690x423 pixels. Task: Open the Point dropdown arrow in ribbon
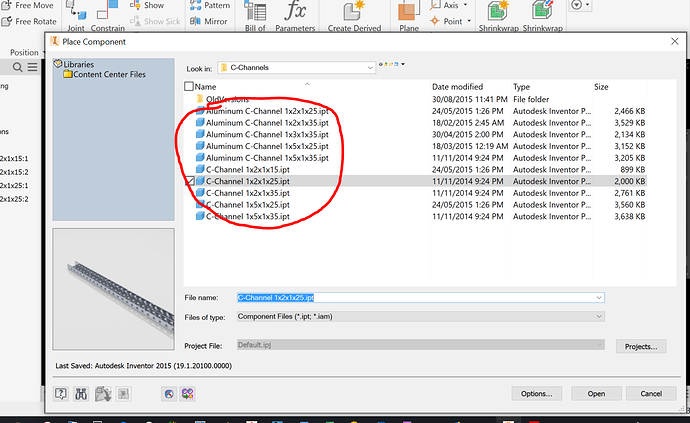(x=469, y=21)
